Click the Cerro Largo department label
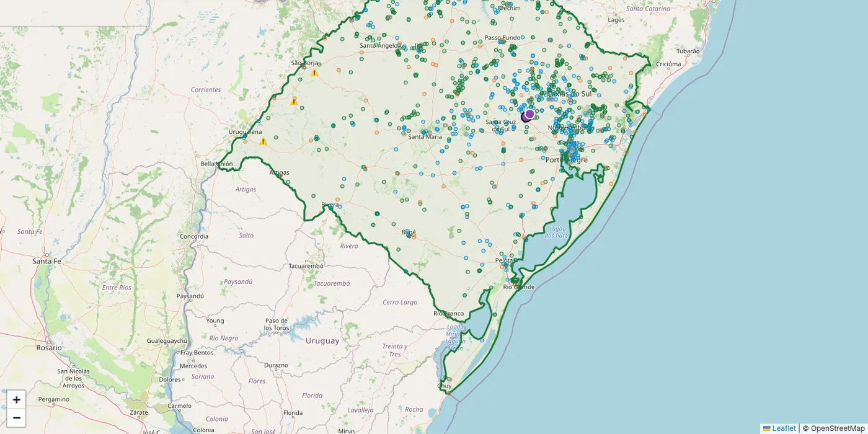Image resolution: width=868 pixels, height=434 pixels. 400,303
